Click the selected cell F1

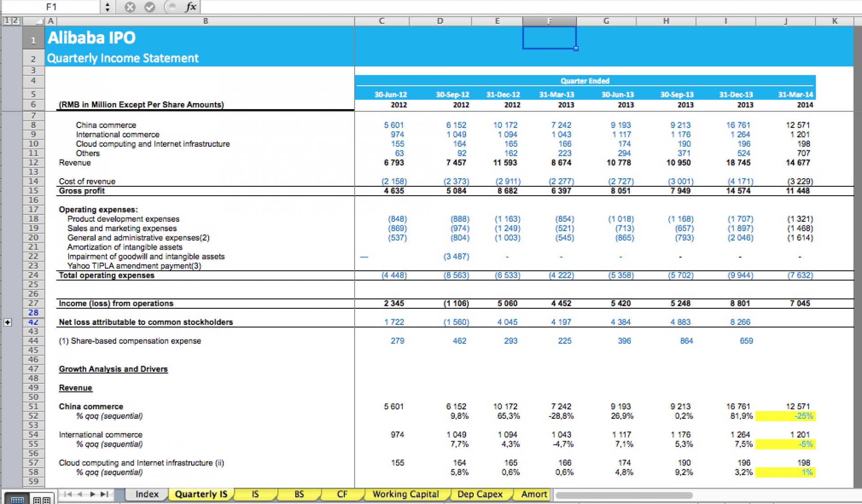[550, 38]
